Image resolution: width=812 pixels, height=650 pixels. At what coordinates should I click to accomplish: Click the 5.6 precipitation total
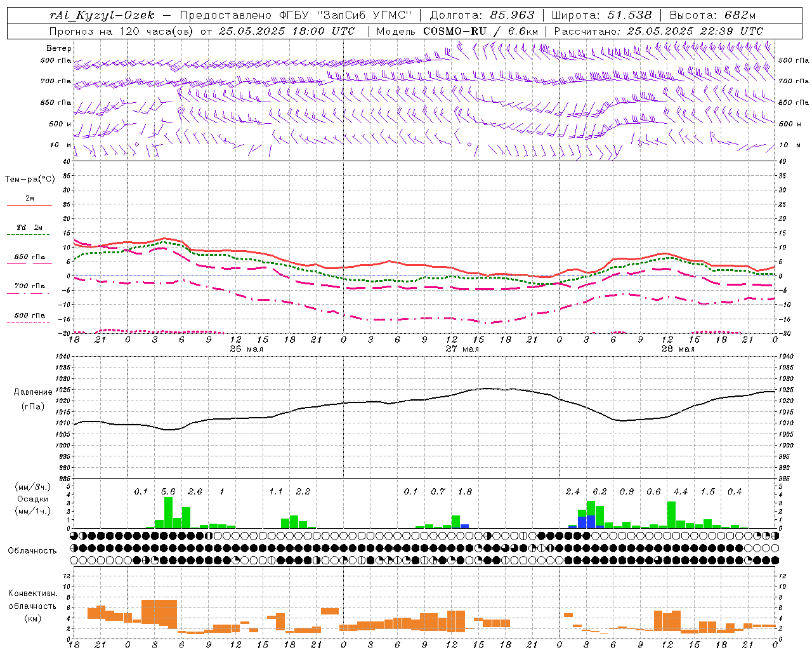pos(169,491)
